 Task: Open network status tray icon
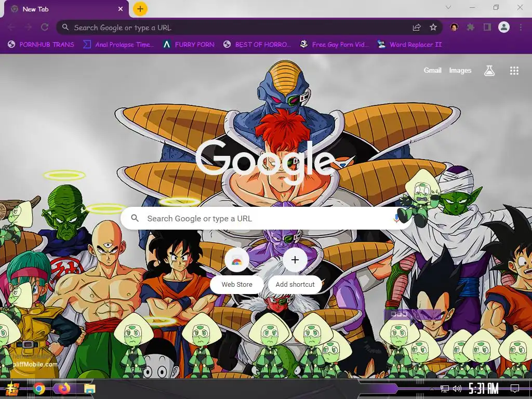tap(445, 389)
